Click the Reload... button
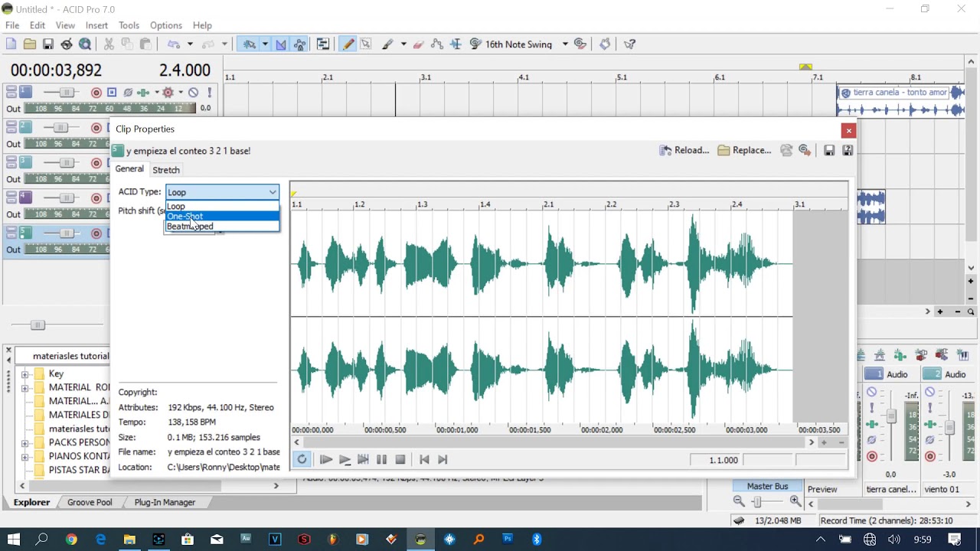This screenshot has height=551, width=980. (684, 151)
